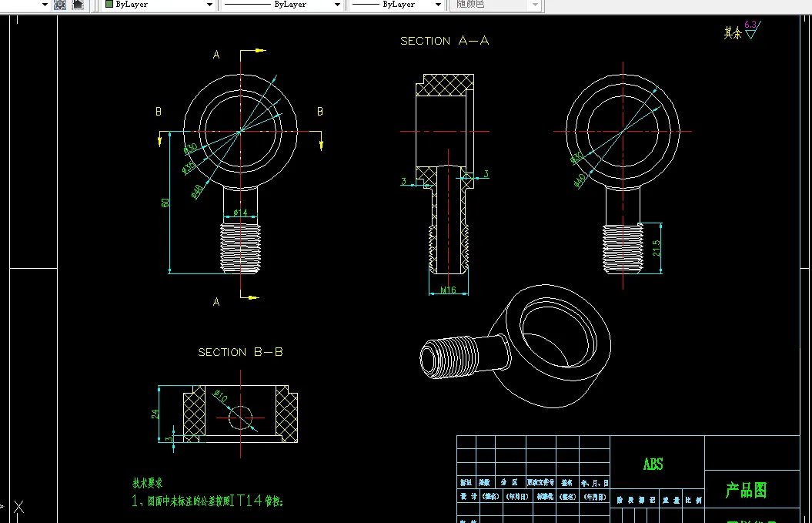Open the layer properties manager gear icon
Viewport: 812px width, 523px height.
[60, 5]
